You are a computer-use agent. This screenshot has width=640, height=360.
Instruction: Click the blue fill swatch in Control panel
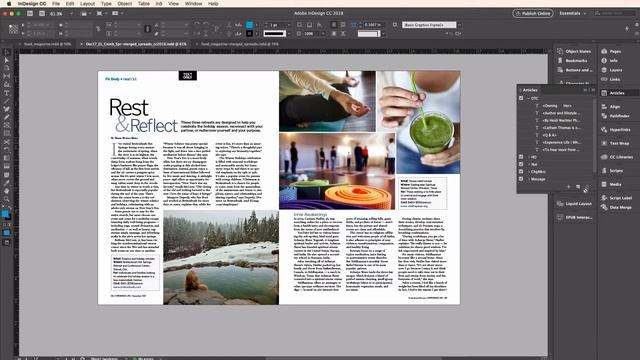[x=249, y=25]
